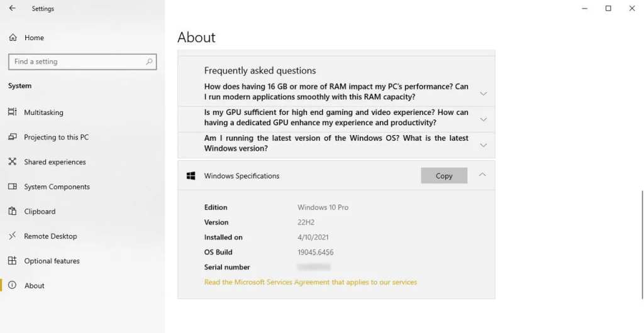Click the Windows logo beside Windows Specifications

[x=191, y=176]
